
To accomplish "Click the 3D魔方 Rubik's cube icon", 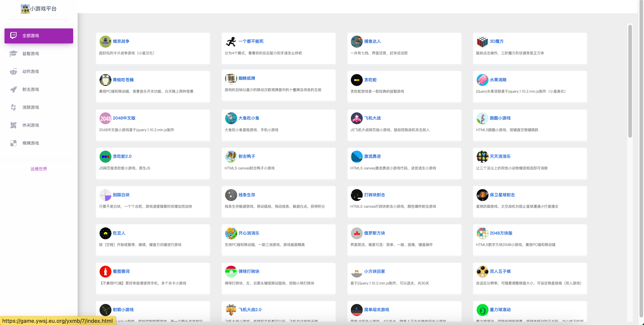I will [482, 41].
